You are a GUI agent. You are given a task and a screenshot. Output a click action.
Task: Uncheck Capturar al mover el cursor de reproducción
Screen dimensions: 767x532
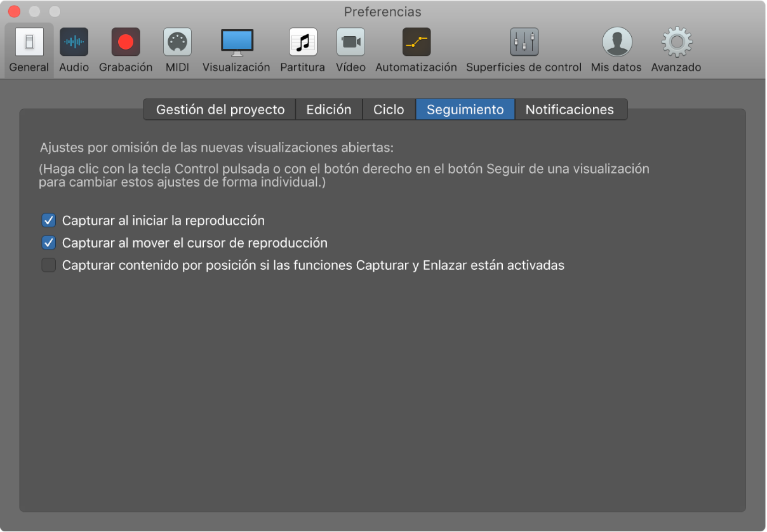[49, 243]
